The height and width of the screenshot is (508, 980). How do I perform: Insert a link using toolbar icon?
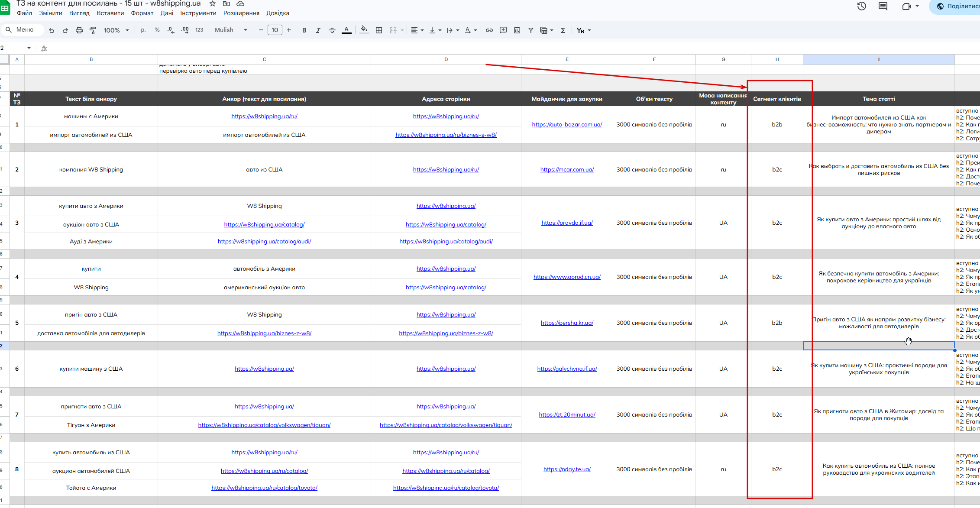click(x=489, y=30)
